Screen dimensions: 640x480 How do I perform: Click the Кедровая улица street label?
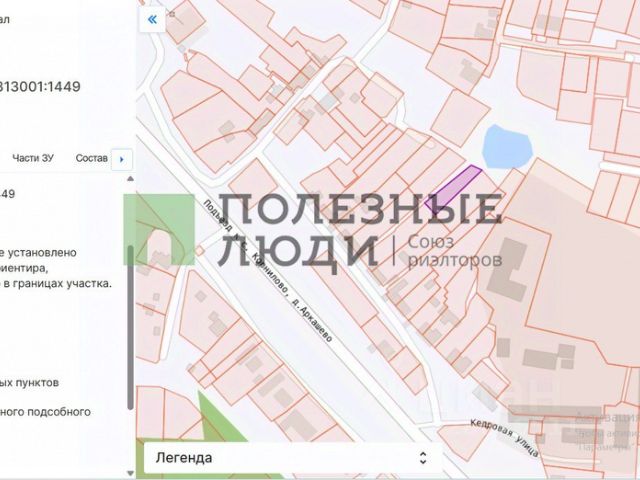504,438
